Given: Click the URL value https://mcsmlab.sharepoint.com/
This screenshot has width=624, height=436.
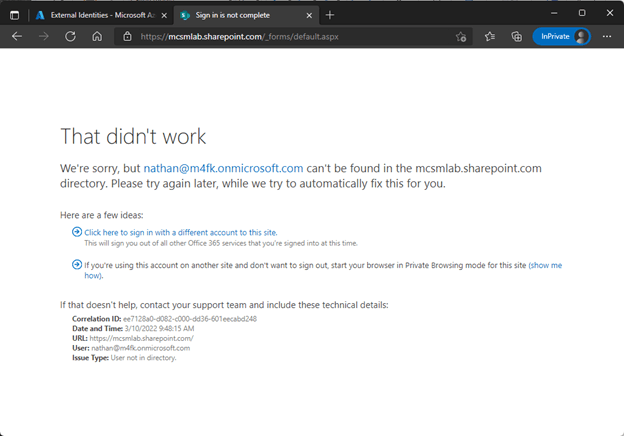Looking at the screenshot, I should tap(141, 338).
